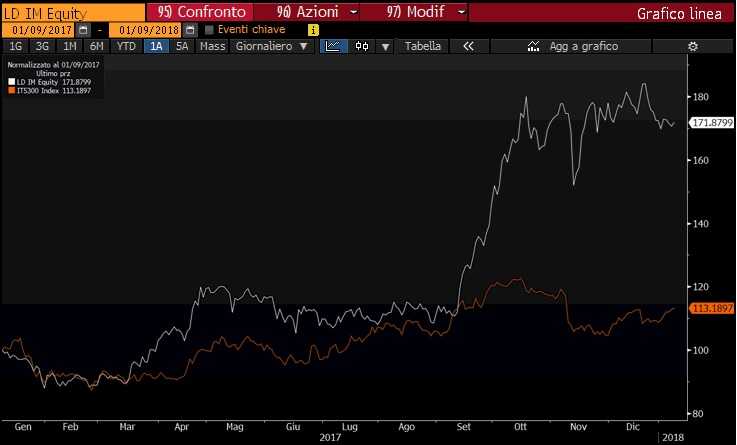
Task: Click the Ott month axis label
Action: (520, 426)
